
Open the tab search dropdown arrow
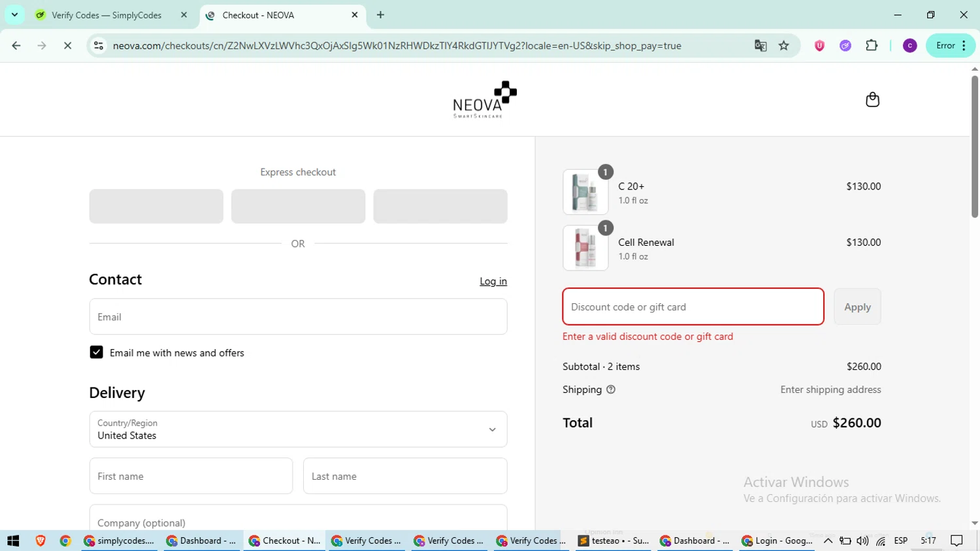coord(14,15)
